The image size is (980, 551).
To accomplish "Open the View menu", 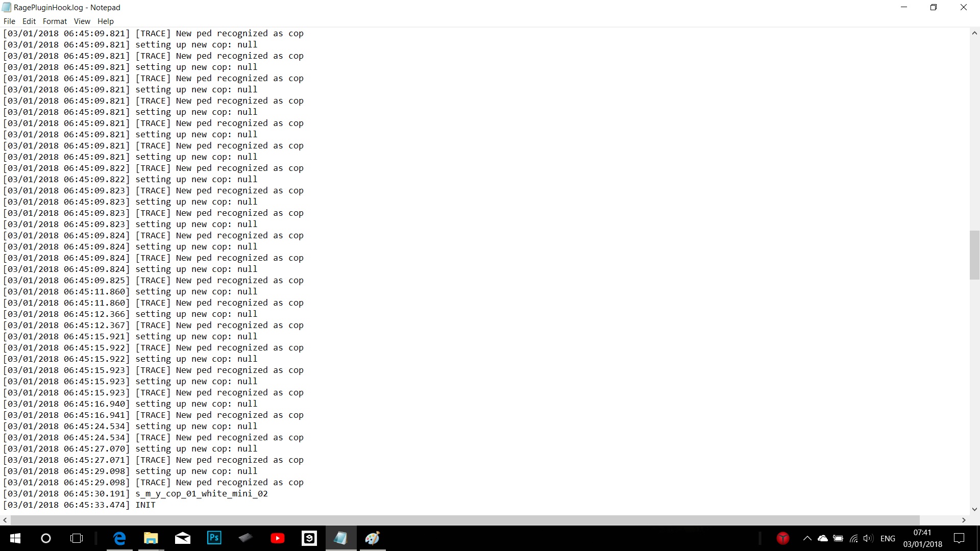I will point(82,21).
